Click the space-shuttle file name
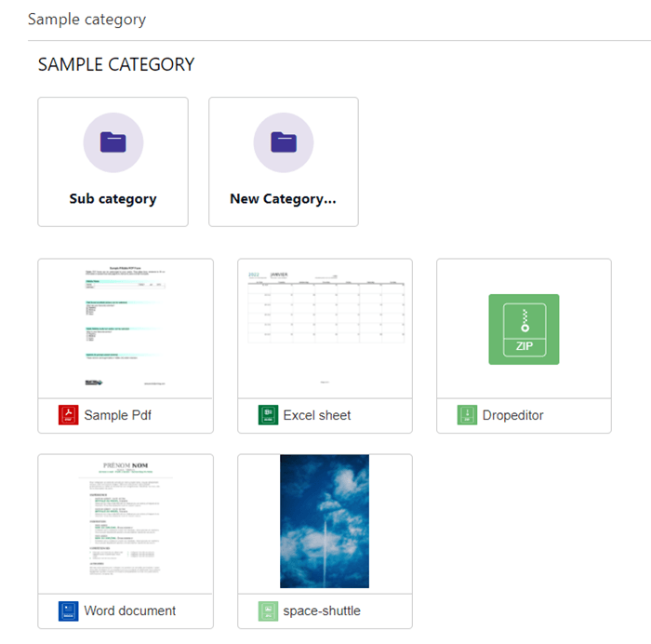651x644 pixels. click(322, 610)
